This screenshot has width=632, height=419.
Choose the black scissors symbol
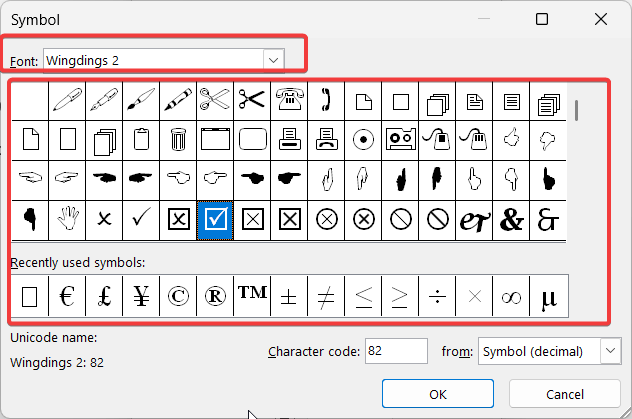252,100
